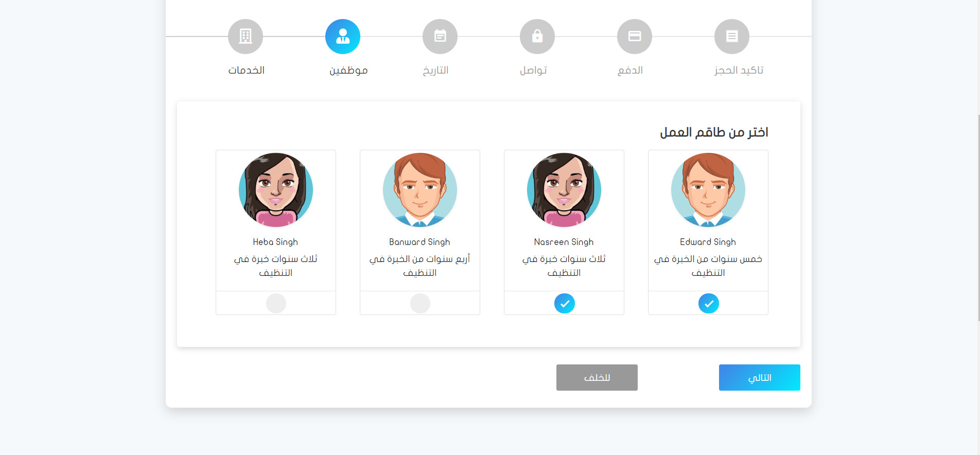Image resolution: width=980 pixels, height=455 pixels.
Task: Click Heba Singh's avatar picture
Action: (x=276, y=190)
